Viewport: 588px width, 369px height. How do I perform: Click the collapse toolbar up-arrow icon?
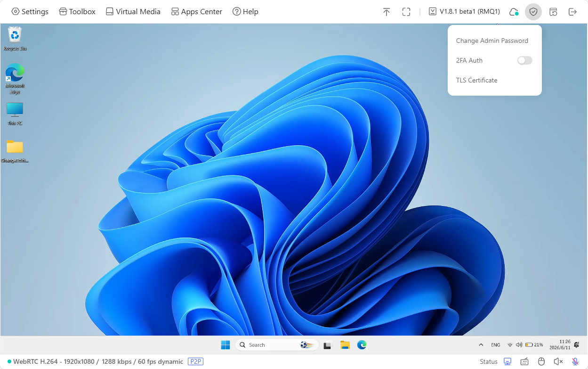387,12
